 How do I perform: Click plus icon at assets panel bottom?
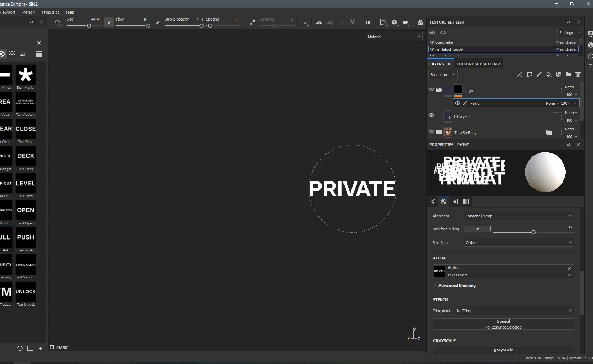coord(41,348)
